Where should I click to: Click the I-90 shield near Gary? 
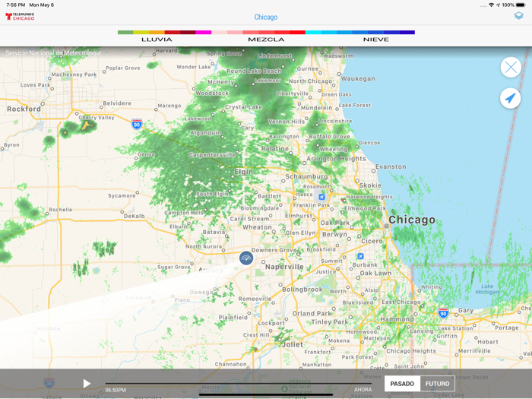click(443, 313)
